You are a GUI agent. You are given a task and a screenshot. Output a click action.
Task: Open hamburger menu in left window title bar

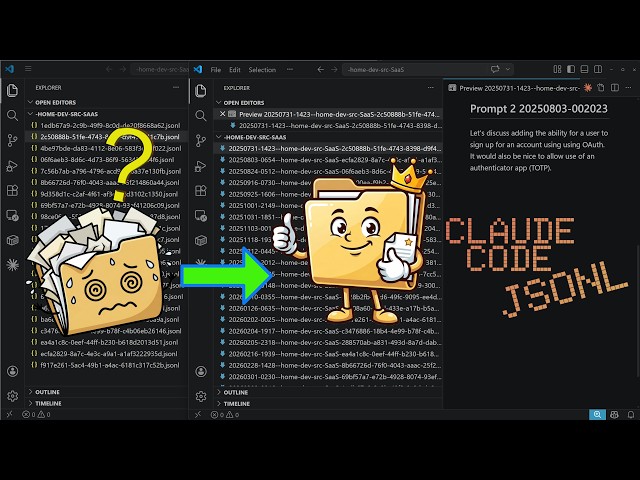28,69
